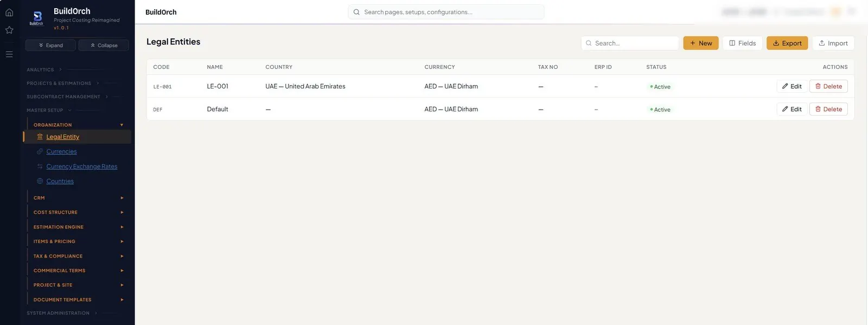Viewport: 868px width, 325px height.
Task: Go to the Legal Entity page link
Action: coord(62,137)
